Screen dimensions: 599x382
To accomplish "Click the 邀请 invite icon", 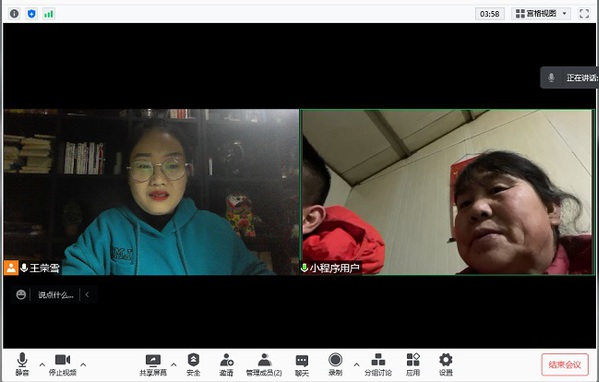I will pos(227,364).
